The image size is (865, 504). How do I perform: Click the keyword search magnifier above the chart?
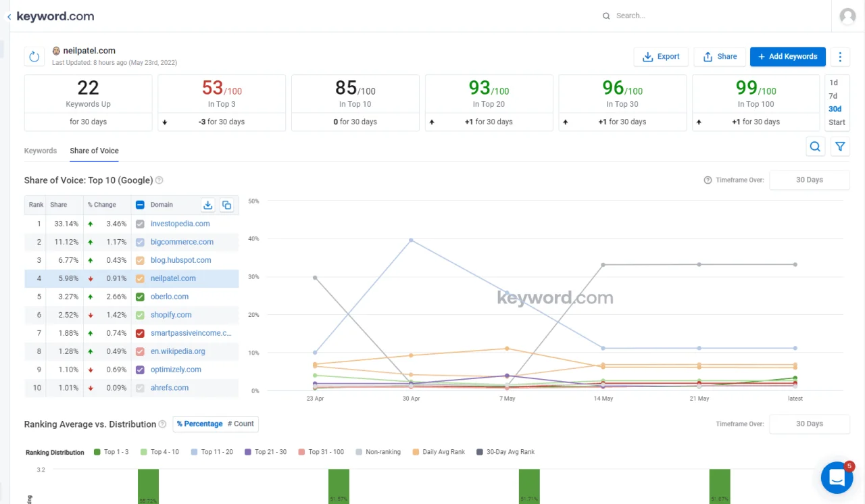tap(815, 147)
